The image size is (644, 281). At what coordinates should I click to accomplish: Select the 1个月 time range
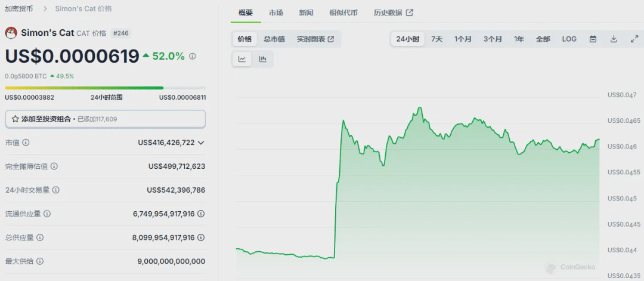point(463,39)
